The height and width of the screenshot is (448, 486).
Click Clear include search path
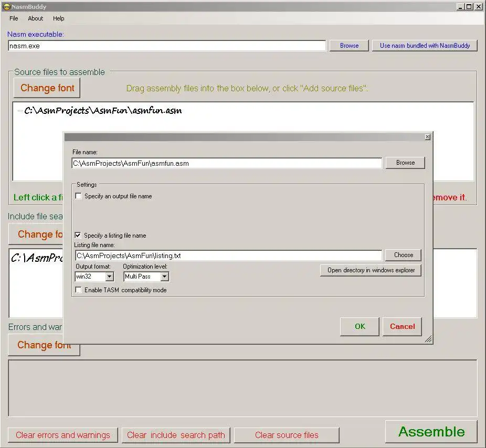pos(176,435)
